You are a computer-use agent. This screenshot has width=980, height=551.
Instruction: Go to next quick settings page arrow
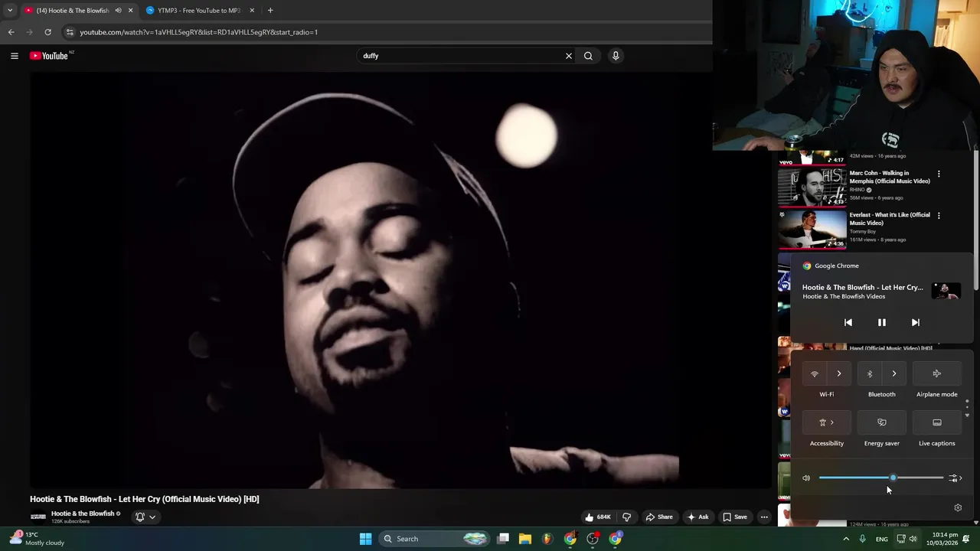(967, 415)
